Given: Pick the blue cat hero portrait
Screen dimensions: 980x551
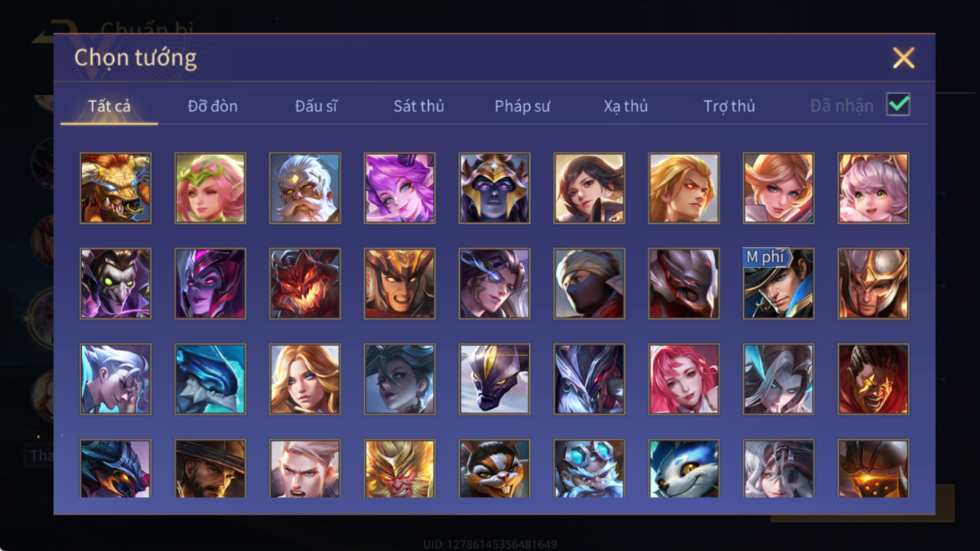Looking at the screenshot, I should (684, 468).
